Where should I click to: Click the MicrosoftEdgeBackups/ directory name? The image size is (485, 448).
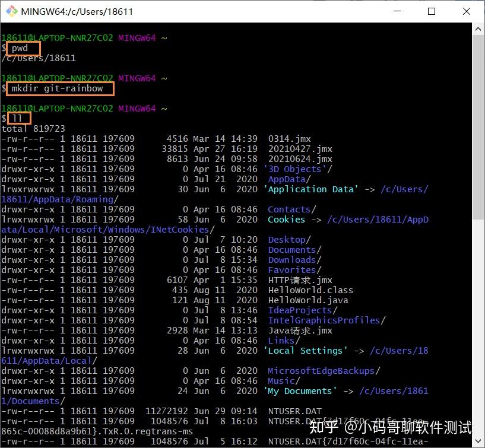[324, 371]
